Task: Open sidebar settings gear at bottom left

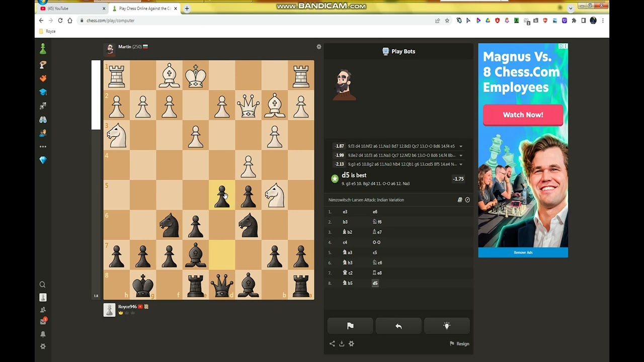Action: click(x=43, y=346)
